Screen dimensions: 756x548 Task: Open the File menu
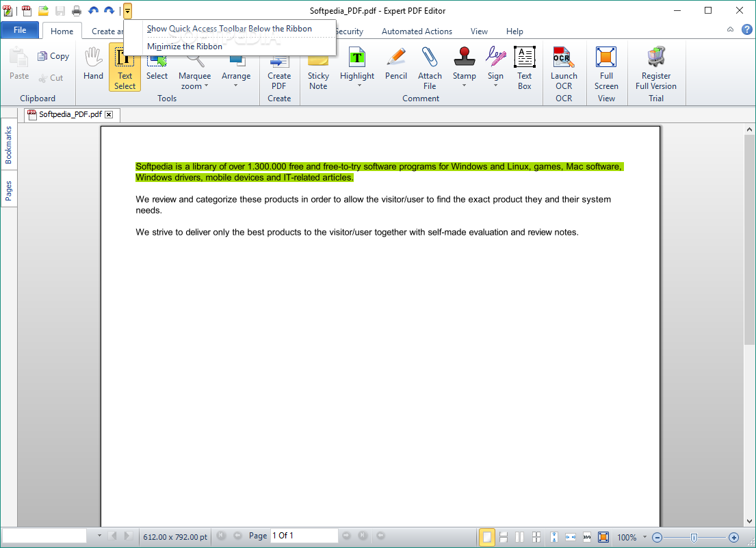(x=20, y=30)
